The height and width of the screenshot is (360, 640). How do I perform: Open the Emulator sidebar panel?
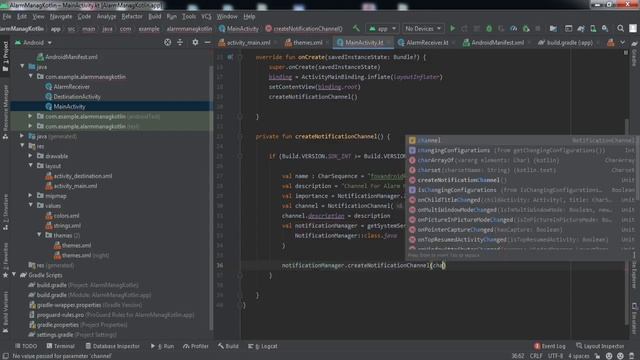[635, 318]
